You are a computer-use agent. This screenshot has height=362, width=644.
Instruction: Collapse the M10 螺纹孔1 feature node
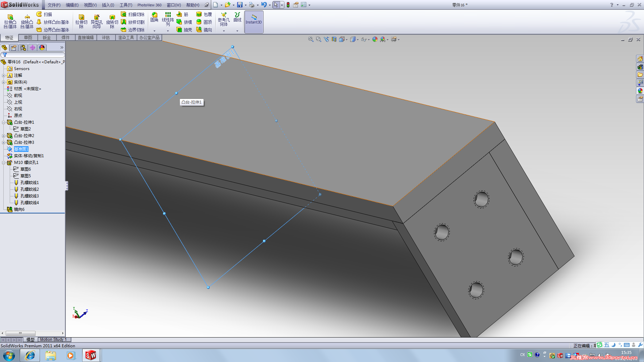tap(3, 163)
